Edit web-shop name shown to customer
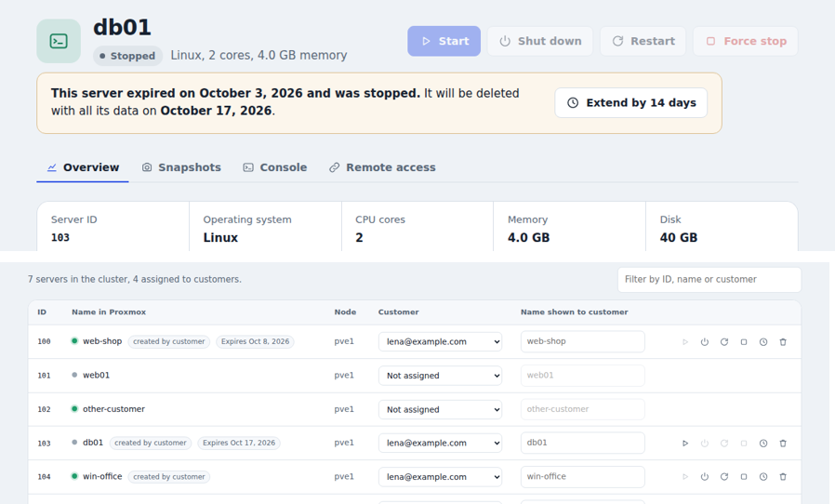 583,341
